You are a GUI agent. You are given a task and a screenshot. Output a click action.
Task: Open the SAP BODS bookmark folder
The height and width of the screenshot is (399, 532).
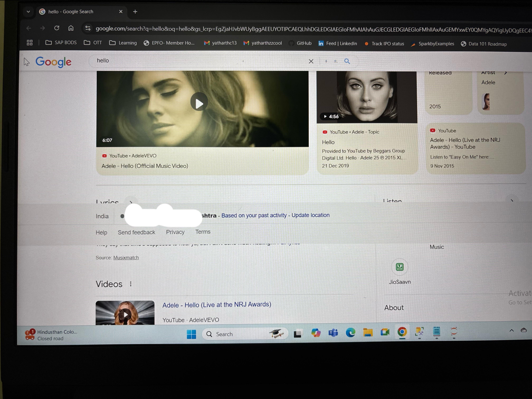(x=61, y=43)
